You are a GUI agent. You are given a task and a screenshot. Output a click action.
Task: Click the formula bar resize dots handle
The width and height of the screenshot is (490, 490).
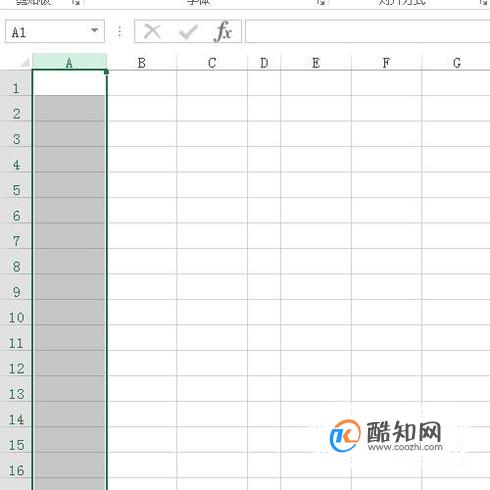tap(120, 32)
